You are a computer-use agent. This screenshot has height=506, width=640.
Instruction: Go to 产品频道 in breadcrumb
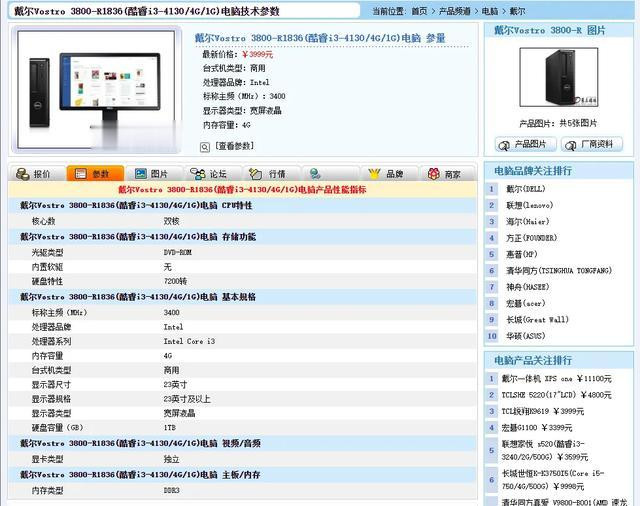pos(454,11)
